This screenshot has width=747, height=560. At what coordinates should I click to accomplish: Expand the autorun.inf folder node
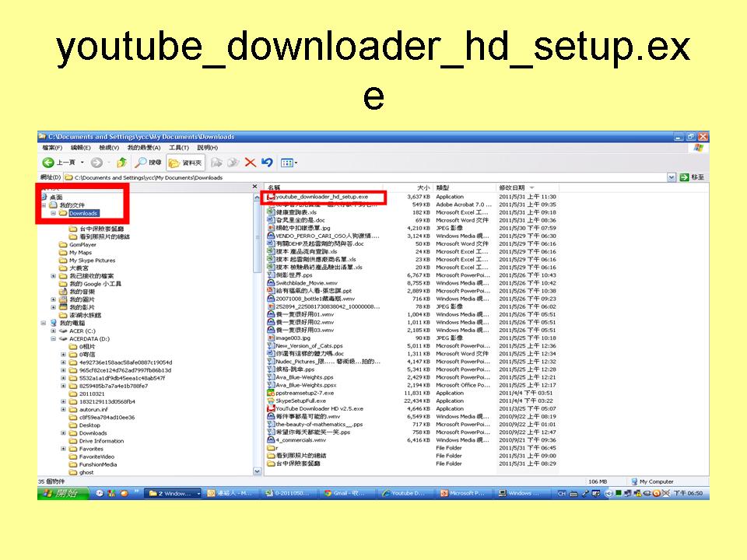[x=63, y=410]
